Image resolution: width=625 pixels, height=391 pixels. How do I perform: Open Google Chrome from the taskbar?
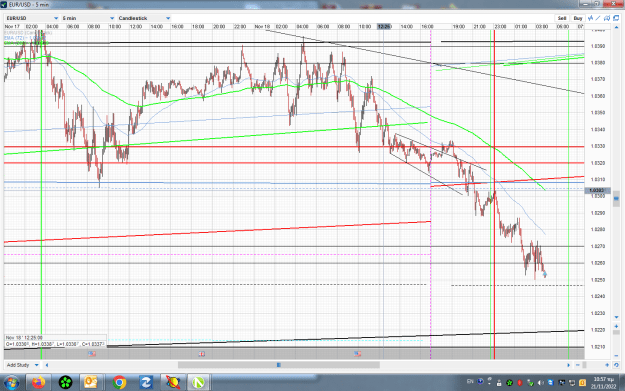(119, 383)
